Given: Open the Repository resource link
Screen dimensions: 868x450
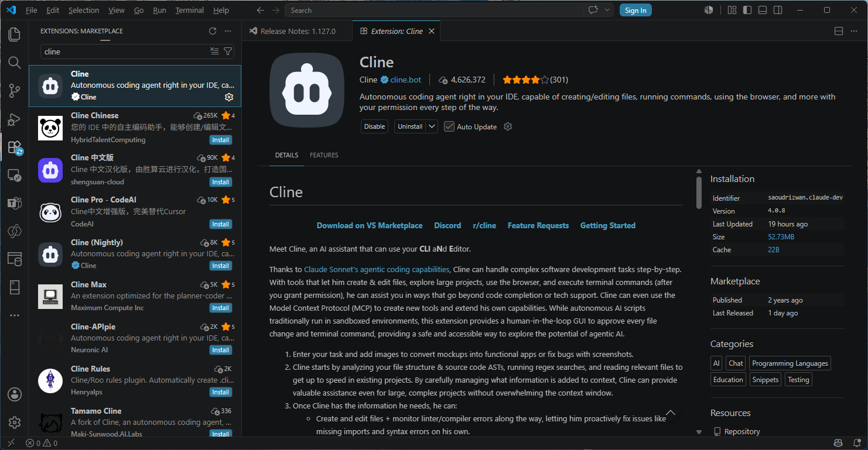Looking at the screenshot, I should click(742, 431).
